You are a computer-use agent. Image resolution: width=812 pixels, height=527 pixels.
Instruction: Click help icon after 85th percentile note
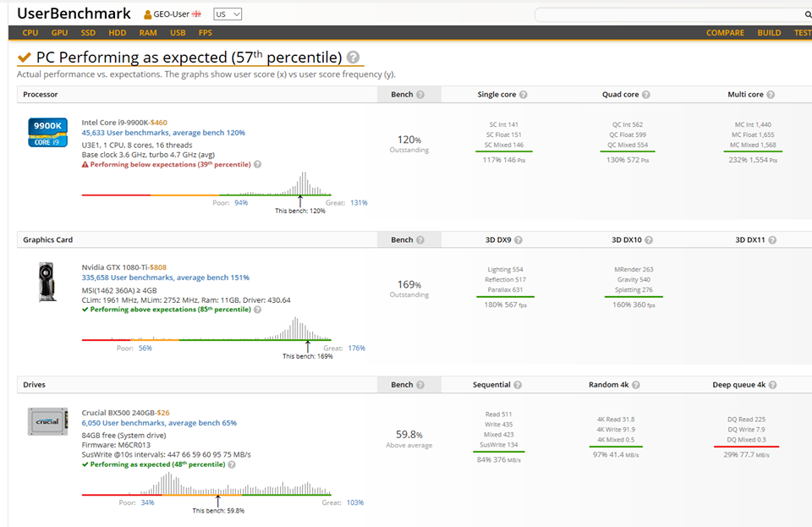pos(257,310)
